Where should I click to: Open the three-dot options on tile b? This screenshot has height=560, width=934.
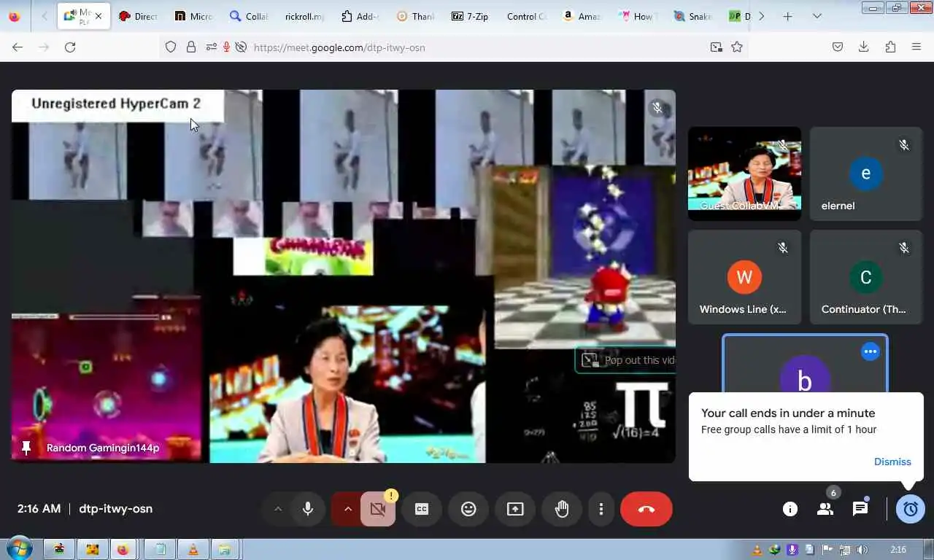coord(870,351)
